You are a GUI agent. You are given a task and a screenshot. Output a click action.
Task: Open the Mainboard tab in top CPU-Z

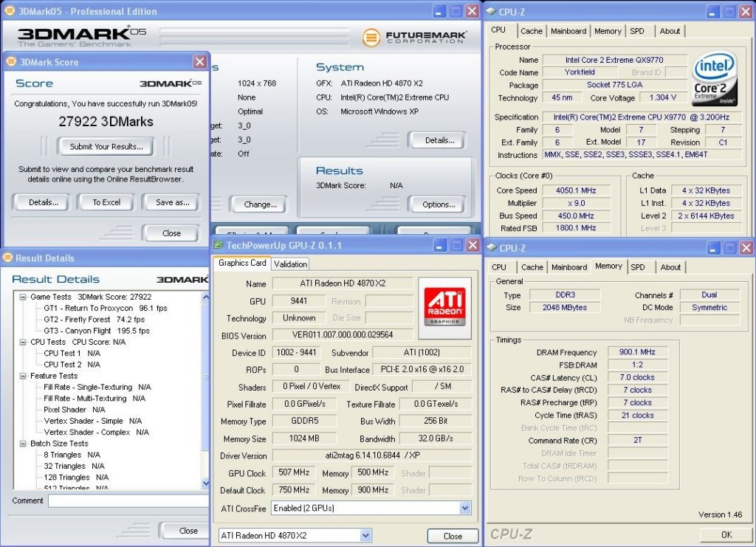point(568,31)
